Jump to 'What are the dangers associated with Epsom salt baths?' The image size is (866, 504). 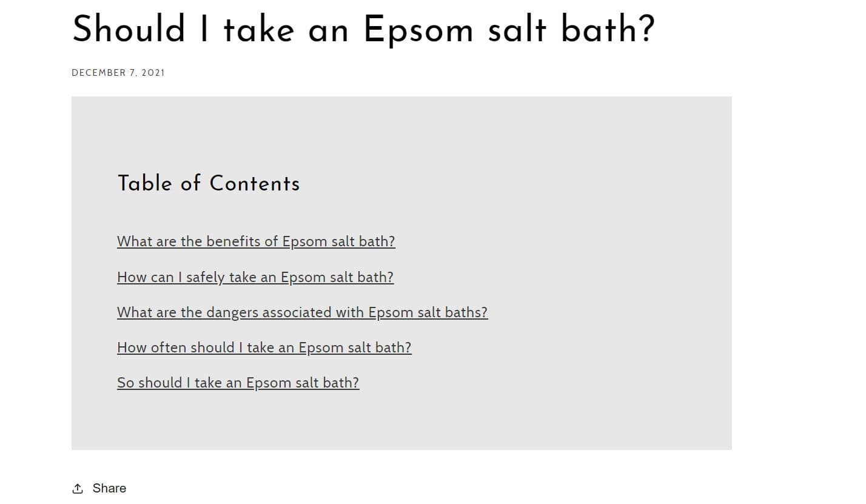(302, 312)
